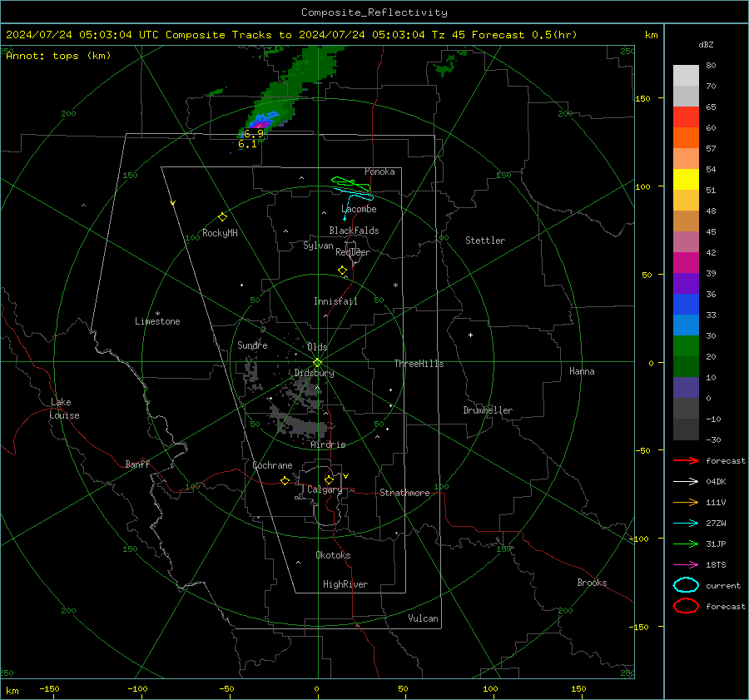Click the Brooks label
749x700 pixels.
pos(592,583)
